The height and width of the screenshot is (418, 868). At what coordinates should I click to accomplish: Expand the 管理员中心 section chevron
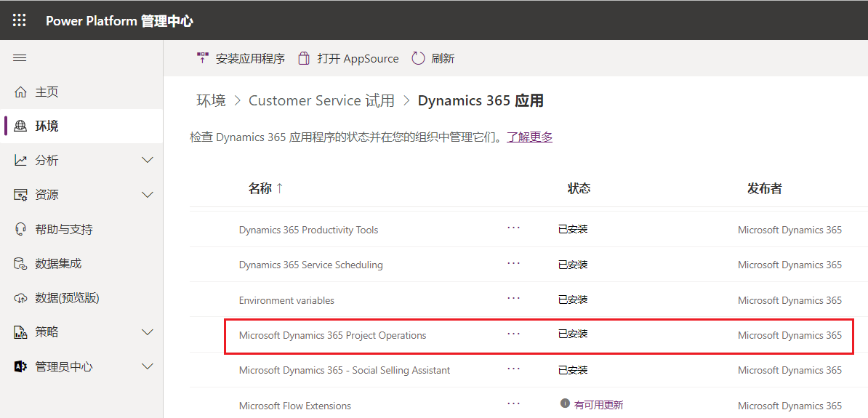[x=148, y=366]
